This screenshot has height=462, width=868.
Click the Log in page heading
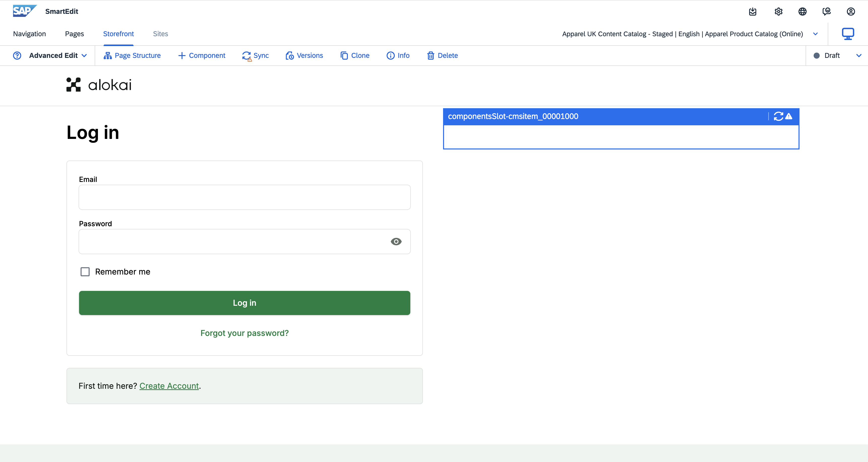tap(93, 133)
